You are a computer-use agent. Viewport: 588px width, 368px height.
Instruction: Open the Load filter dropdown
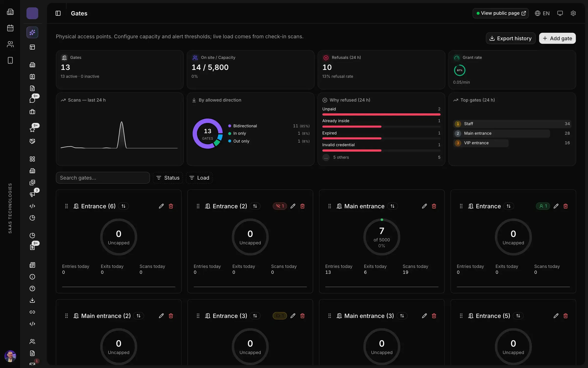tap(199, 178)
